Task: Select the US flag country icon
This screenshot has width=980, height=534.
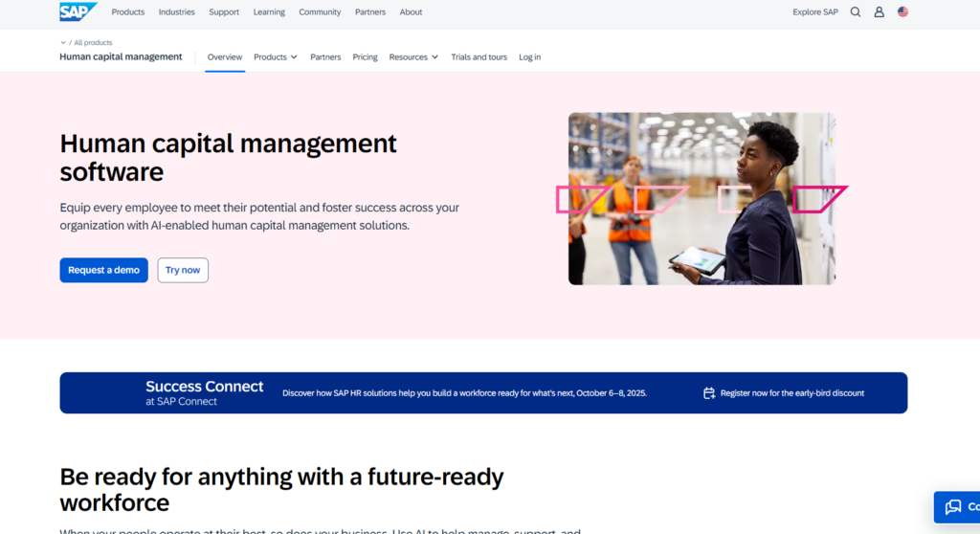Action: (x=902, y=12)
